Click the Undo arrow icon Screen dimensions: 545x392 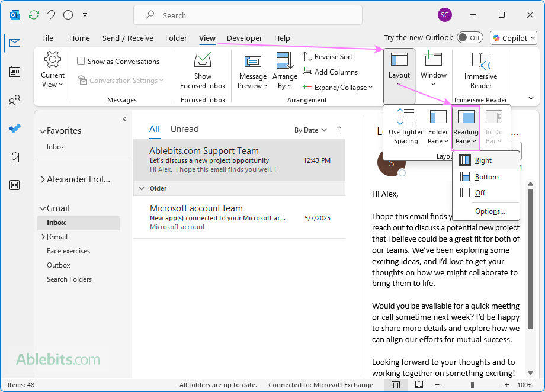click(51, 15)
